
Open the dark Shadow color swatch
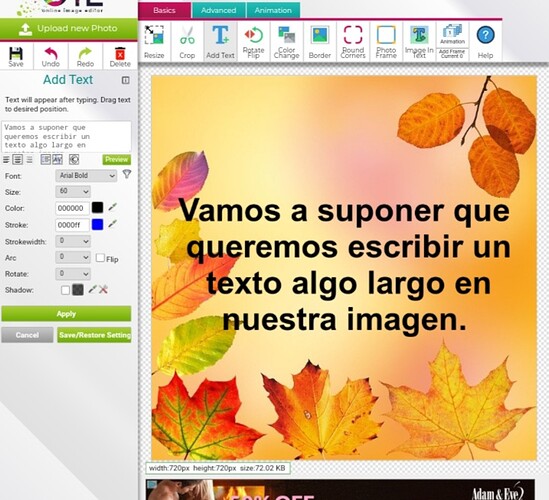pyautogui.click(x=78, y=290)
